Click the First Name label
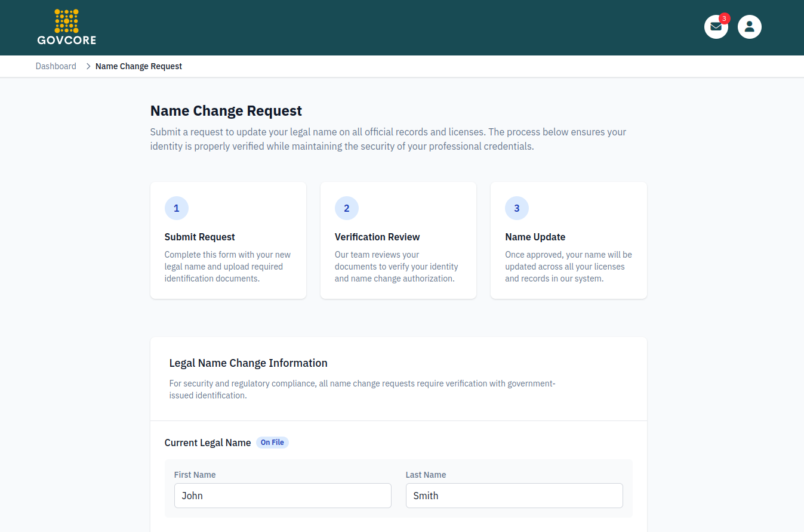Screen dimensions: 804x532 195,475
